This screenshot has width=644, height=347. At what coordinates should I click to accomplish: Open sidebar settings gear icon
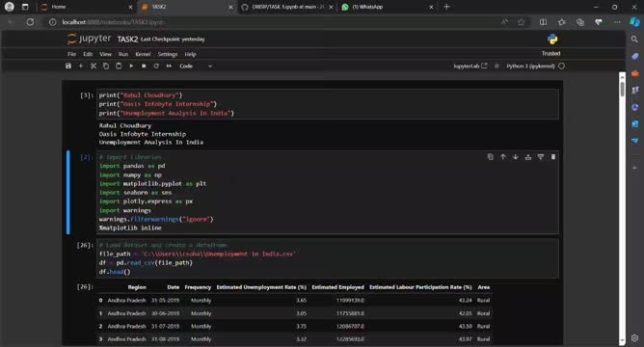635,338
